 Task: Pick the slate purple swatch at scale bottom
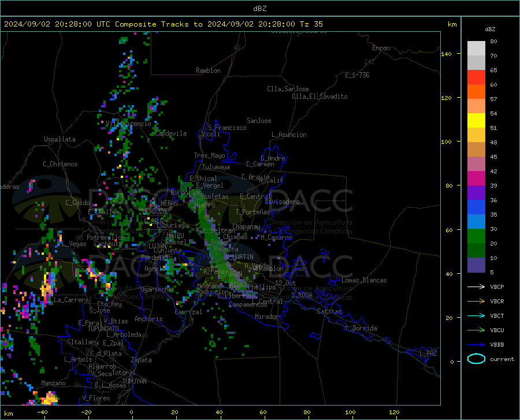[x=476, y=265]
